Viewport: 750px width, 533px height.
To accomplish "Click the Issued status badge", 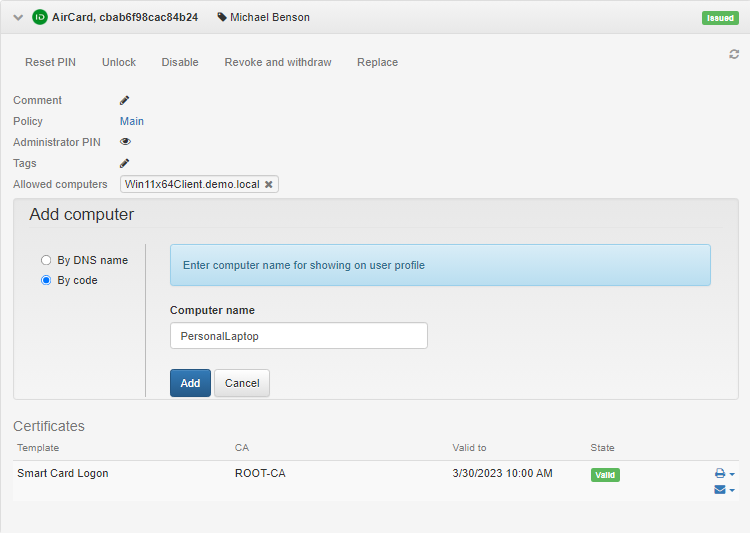I will pos(720,18).
